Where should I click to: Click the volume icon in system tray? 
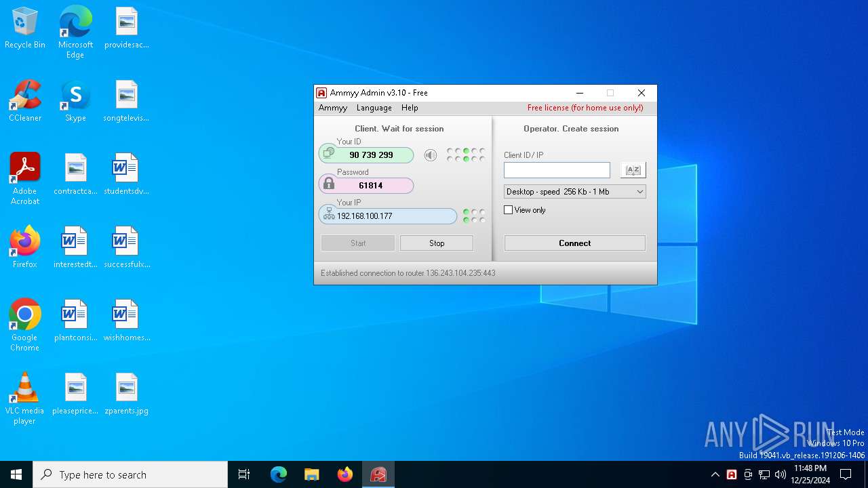pyautogui.click(x=781, y=474)
